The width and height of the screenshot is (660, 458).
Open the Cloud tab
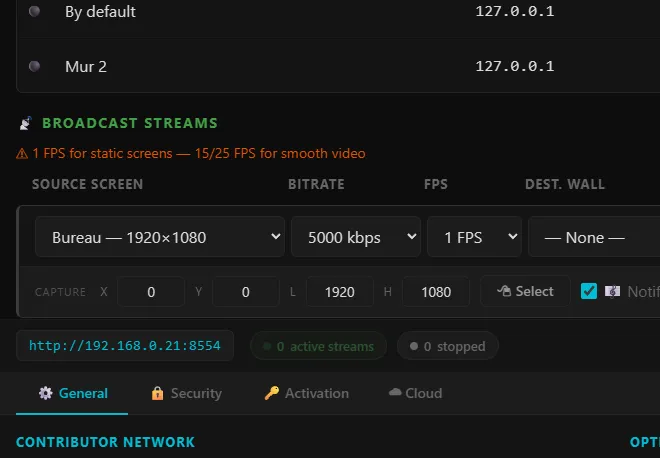[x=415, y=393]
